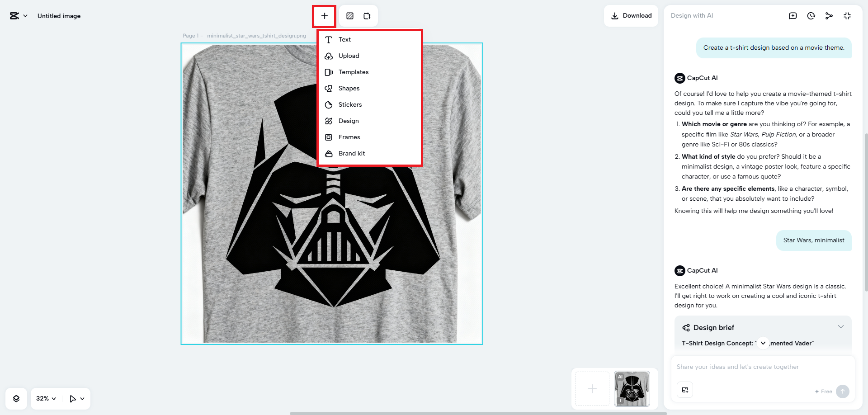Screen dimensions: 868x415
Task: Open the AI chat history
Action: pyautogui.click(x=811, y=16)
